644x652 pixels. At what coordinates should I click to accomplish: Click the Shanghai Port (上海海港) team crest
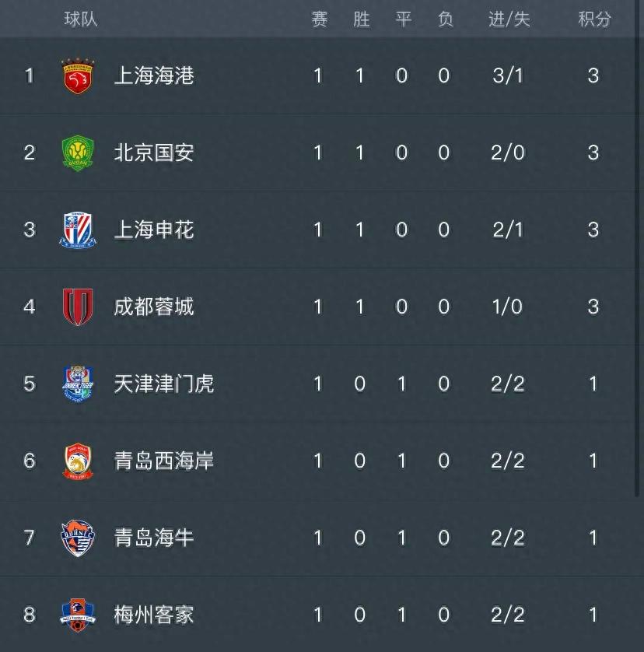[x=78, y=76]
